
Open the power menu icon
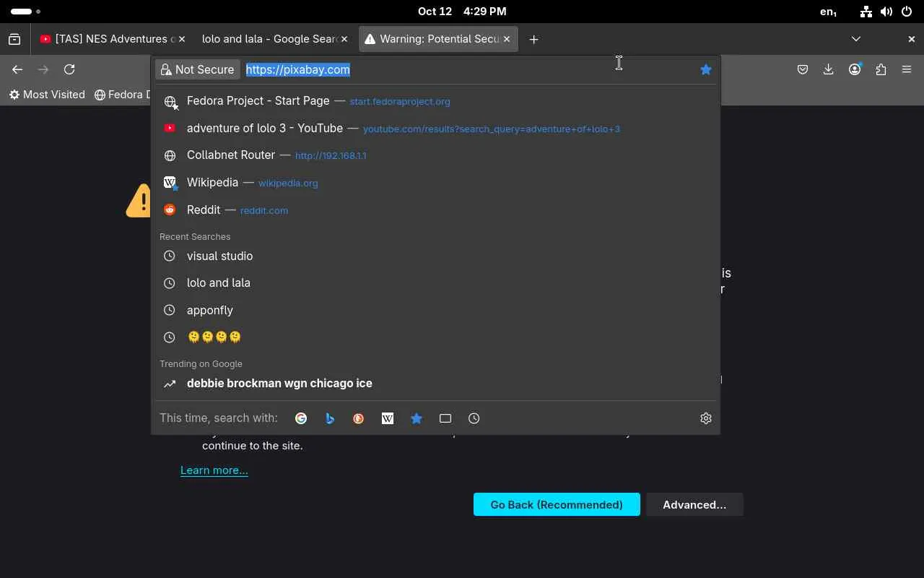pos(907,12)
